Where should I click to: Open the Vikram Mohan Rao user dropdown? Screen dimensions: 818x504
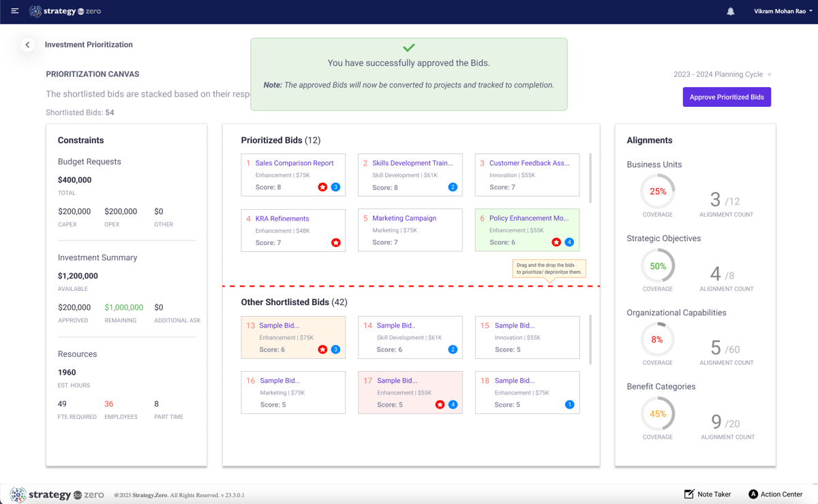click(x=783, y=12)
